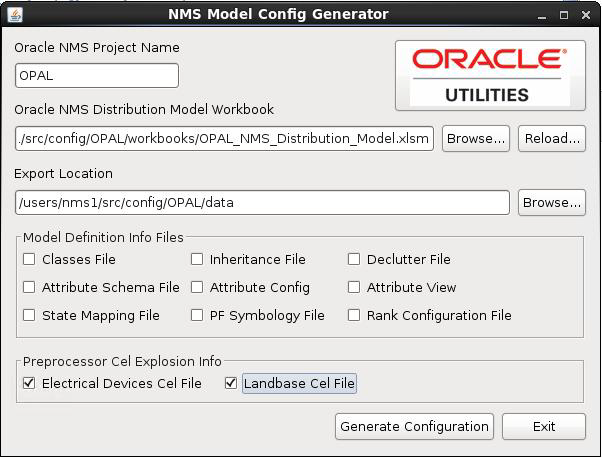The width and height of the screenshot is (602, 458).
Task: Uncheck Landbase Cel File checkbox
Action: [231, 383]
